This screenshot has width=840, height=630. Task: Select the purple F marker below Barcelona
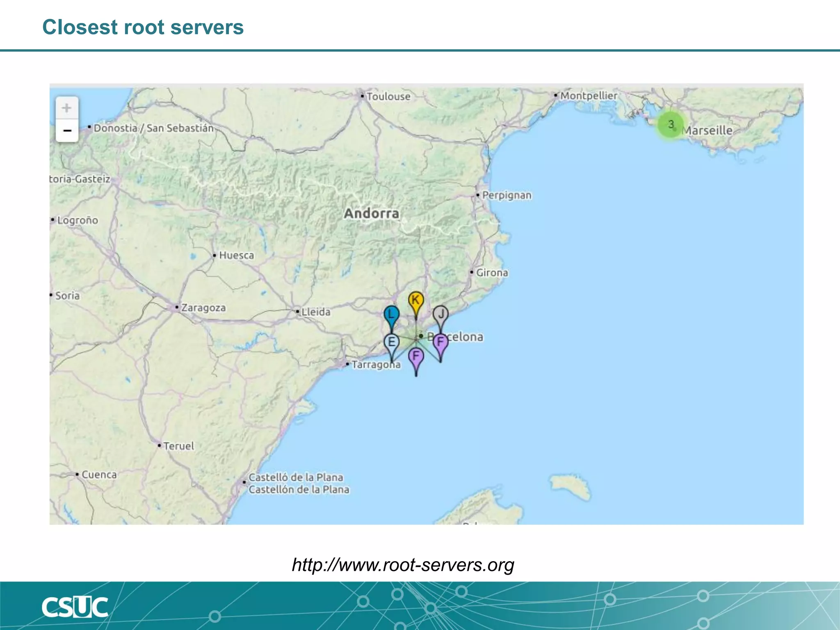[416, 362]
